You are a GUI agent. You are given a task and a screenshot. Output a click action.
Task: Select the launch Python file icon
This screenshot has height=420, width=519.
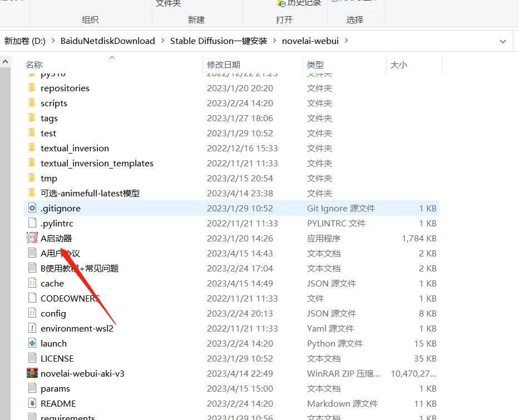click(32, 343)
